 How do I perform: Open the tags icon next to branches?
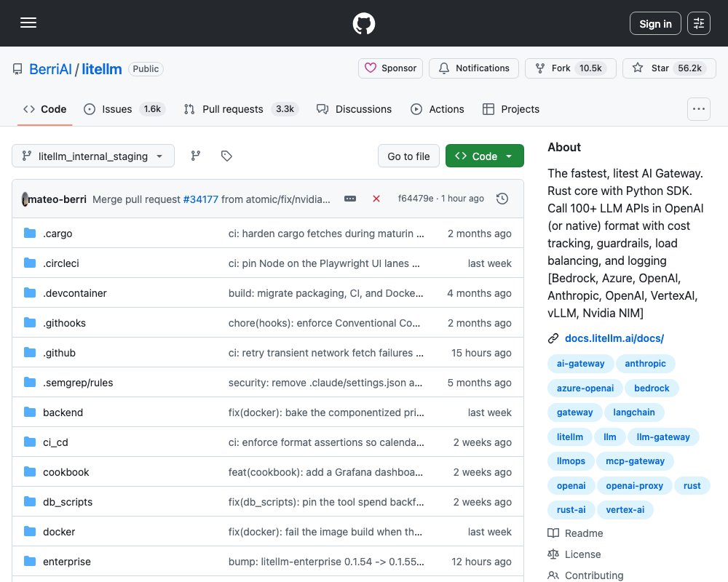[226, 156]
